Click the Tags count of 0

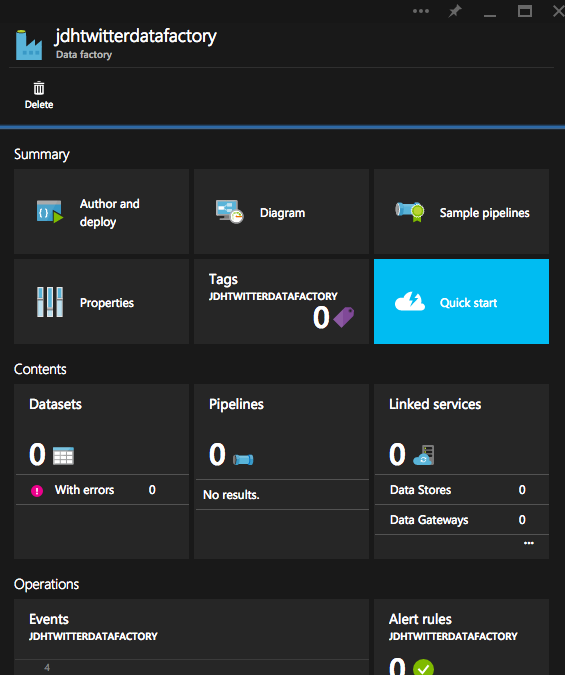click(321, 317)
